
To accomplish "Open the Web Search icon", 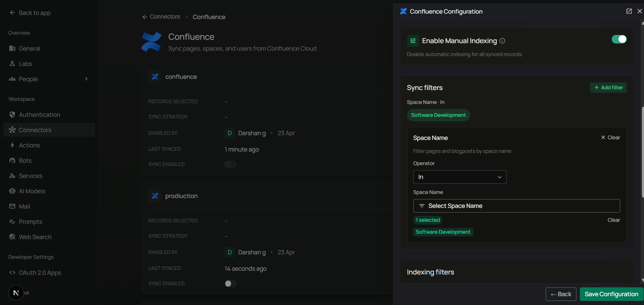I will [12, 237].
